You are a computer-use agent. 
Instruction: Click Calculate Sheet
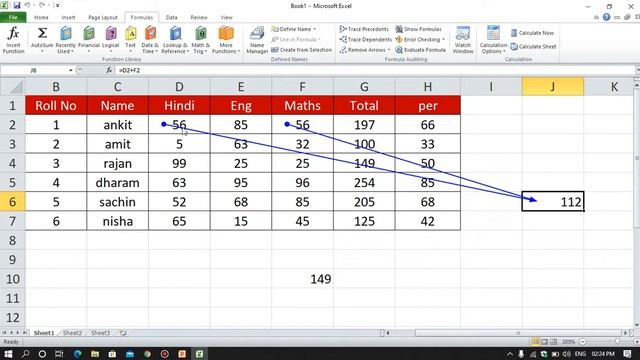(533, 47)
